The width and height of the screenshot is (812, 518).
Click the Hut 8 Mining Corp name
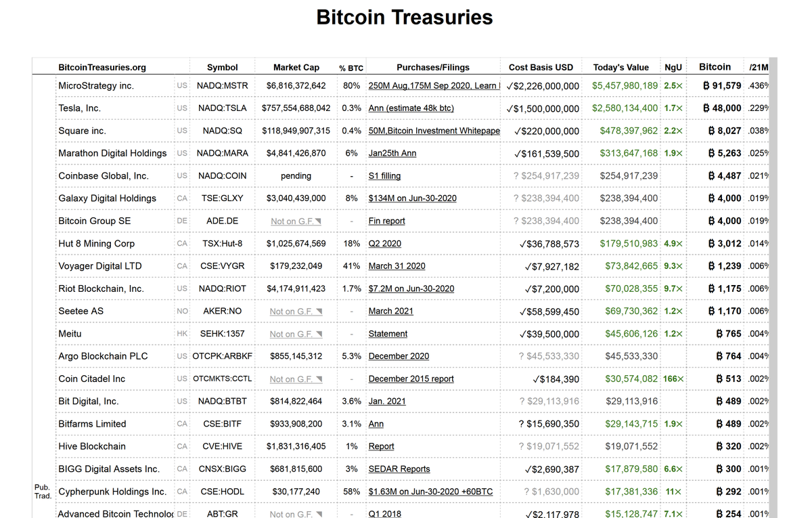tap(96, 244)
